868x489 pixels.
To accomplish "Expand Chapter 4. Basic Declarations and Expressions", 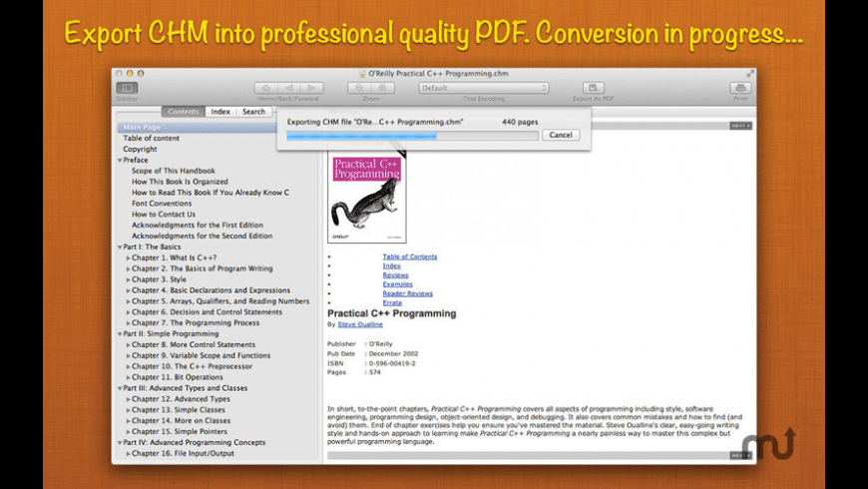I will click(x=128, y=290).
